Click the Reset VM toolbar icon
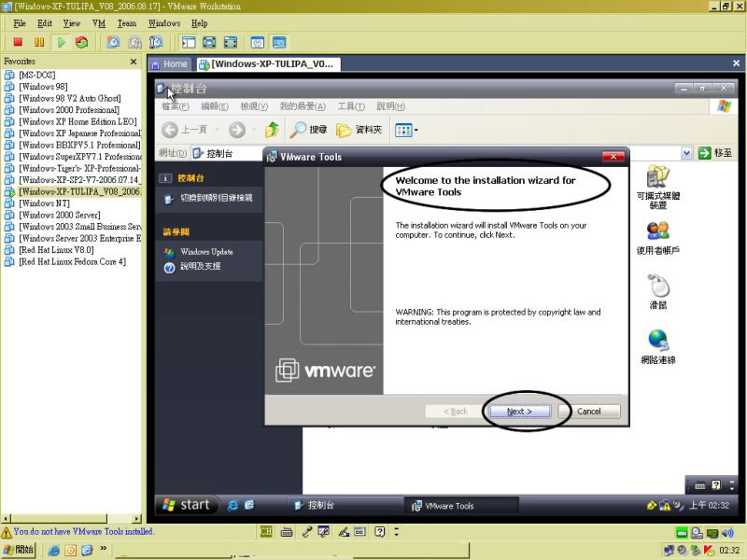 [x=82, y=42]
